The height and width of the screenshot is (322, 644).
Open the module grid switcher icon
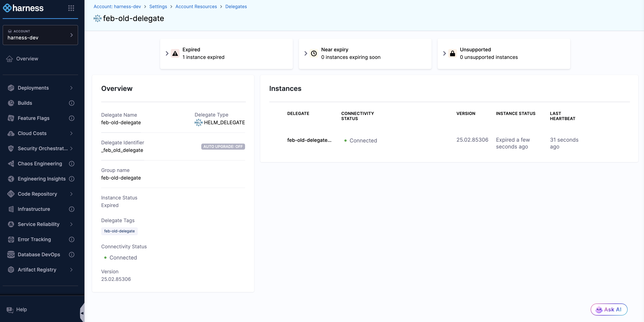pyautogui.click(x=71, y=8)
